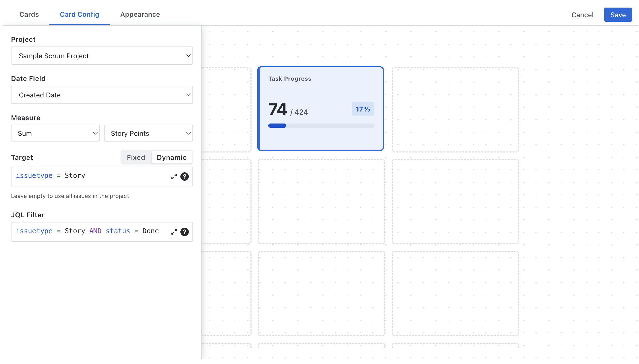Image resolution: width=639 pixels, height=364 pixels.
Task: Switch to the Card Config tab
Action: [79, 14]
